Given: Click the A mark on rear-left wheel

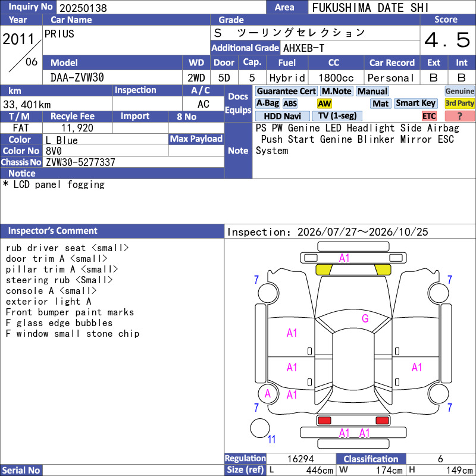Looking at the screenshot, I should (267, 394).
